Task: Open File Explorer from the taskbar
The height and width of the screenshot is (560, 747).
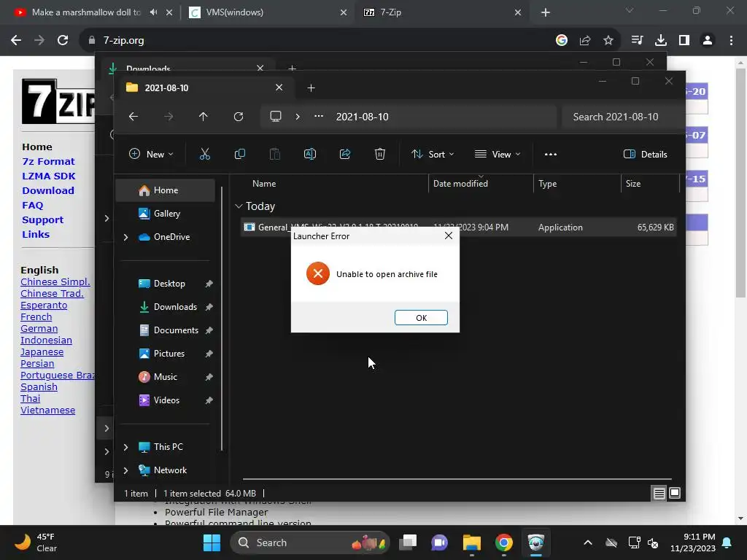Action: [472, 542]
